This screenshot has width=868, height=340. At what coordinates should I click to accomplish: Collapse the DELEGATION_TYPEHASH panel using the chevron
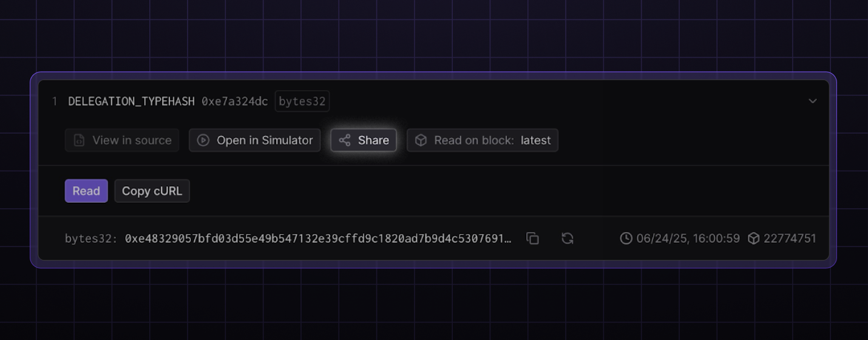(x=813, y=101)
